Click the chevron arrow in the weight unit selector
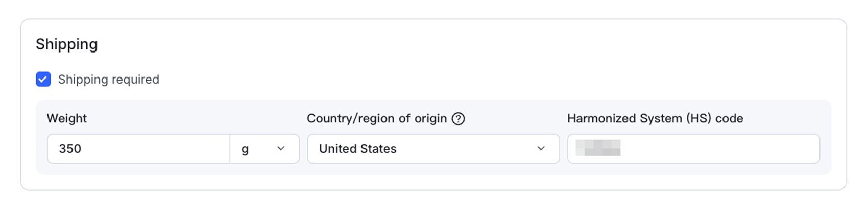This screenshot has width=868, height=209. pos(280,148)
